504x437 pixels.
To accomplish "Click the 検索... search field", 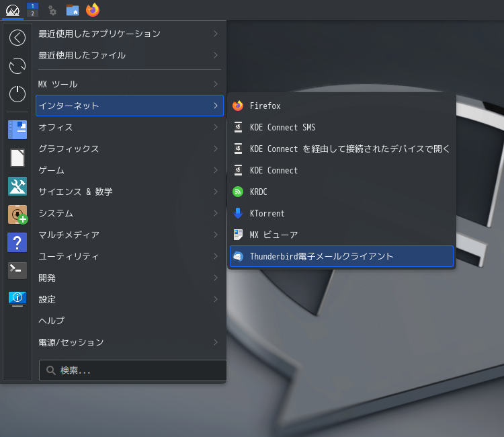I will click(x=133, y=370).
